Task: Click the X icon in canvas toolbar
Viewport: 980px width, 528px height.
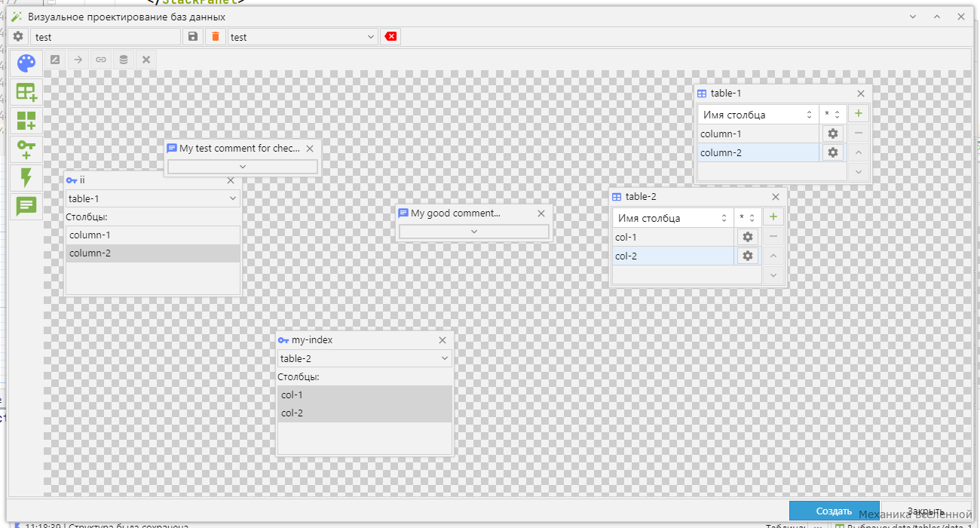Action: tap(146, 60)
